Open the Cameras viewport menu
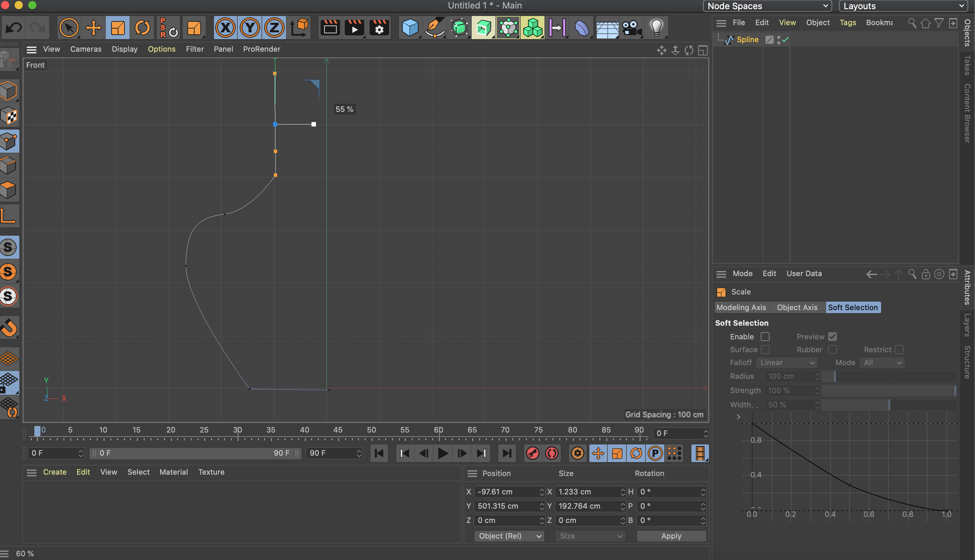The height and width of the screenshot is (560, 975). click(x=86, y=49)
